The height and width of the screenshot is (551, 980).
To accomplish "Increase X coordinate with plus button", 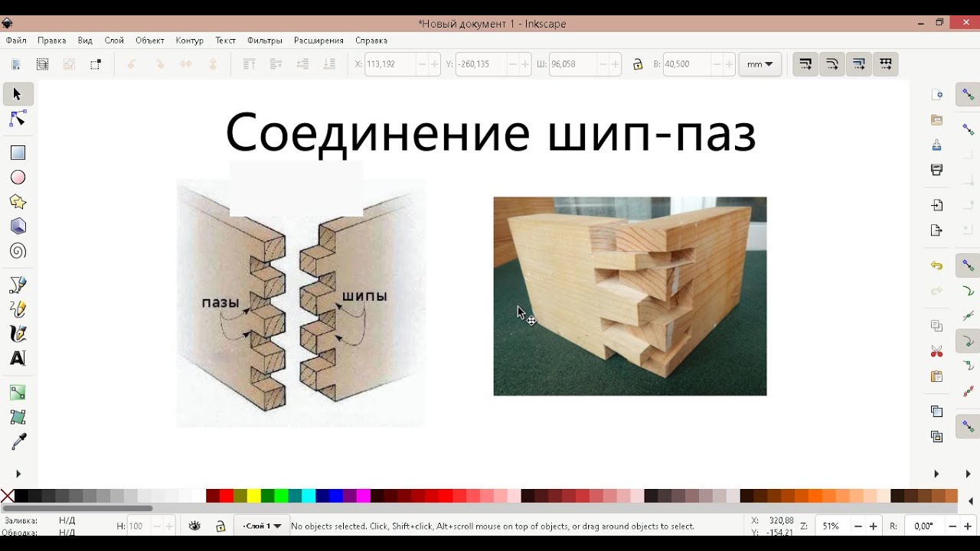I will click(435, 64).
